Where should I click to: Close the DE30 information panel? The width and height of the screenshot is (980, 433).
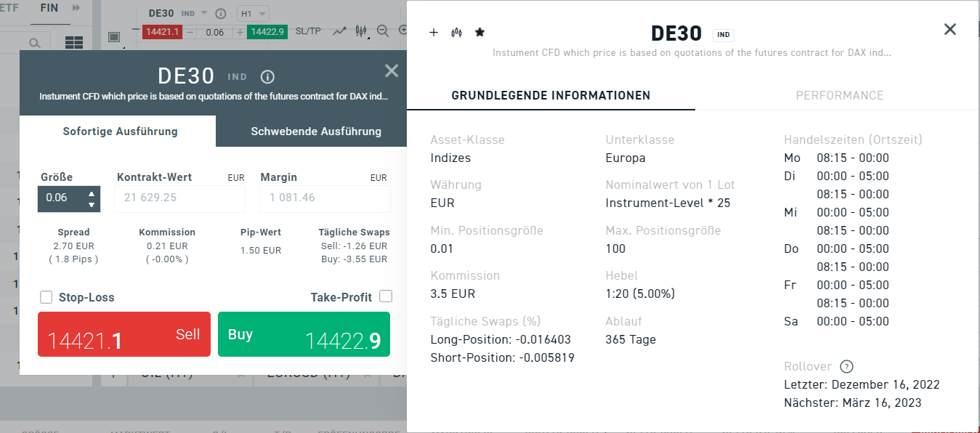(x=949, y=29)
